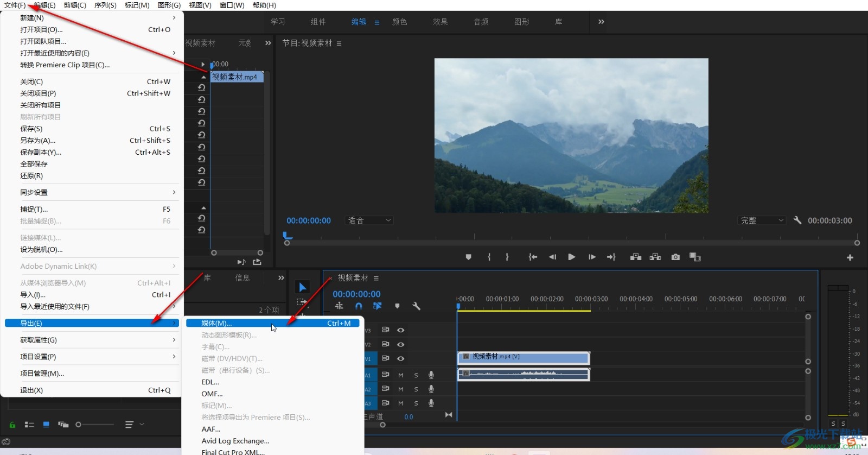Enable voice-over record on A1
Screen dimensions: 868x455
pos(431,375)
